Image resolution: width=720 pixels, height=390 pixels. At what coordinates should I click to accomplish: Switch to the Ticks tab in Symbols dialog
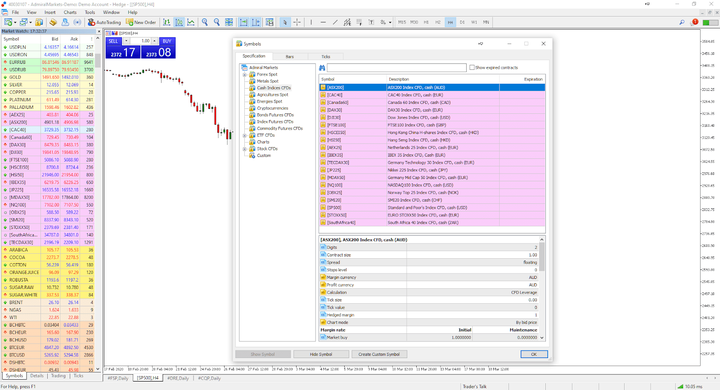[x=326, y=57]
